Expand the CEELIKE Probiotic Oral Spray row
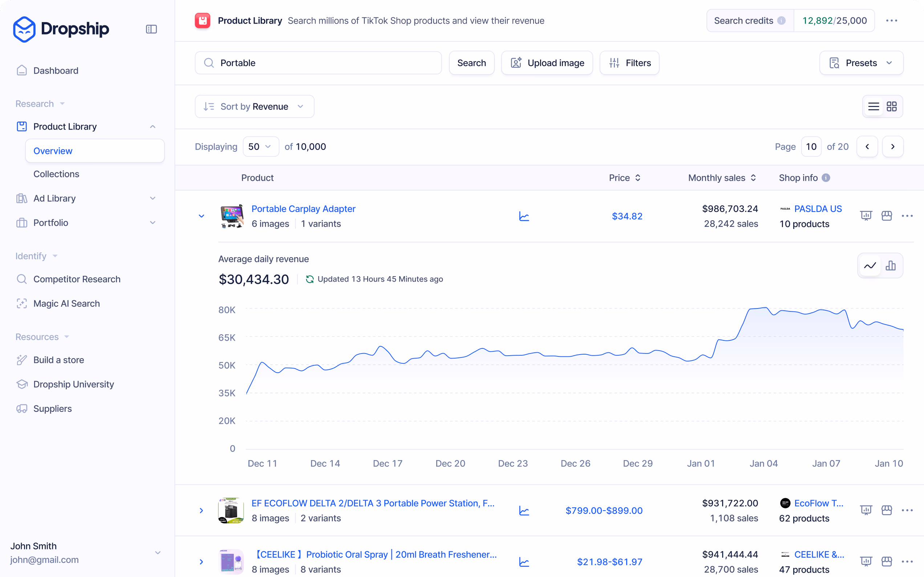The image size is (924, 577). (x=201, y=562)
